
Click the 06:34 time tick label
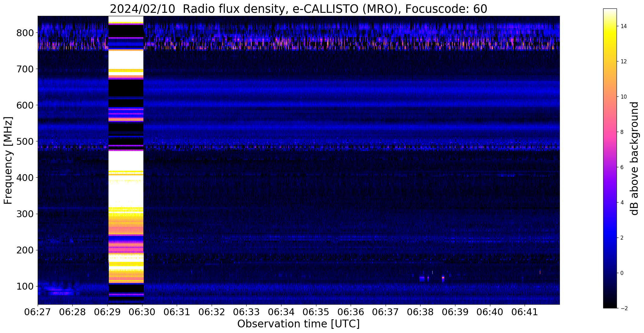(281, 312)
